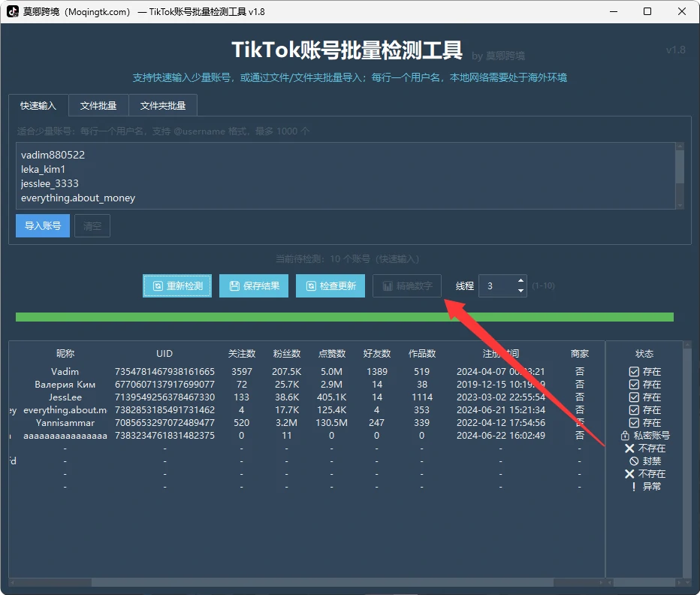The width and height of the screenshot is (700, 595).
Task: Sort by UID column header
Action: pos(164,354)
